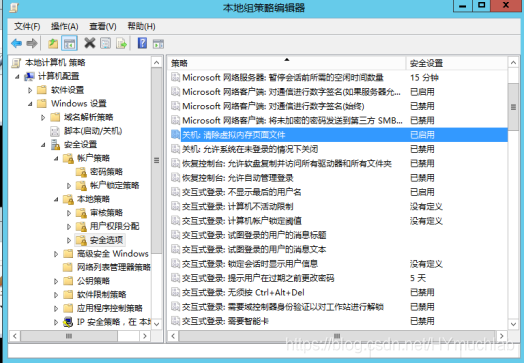
Task: Sort by the 策略 column header
Action: [287, 63]
